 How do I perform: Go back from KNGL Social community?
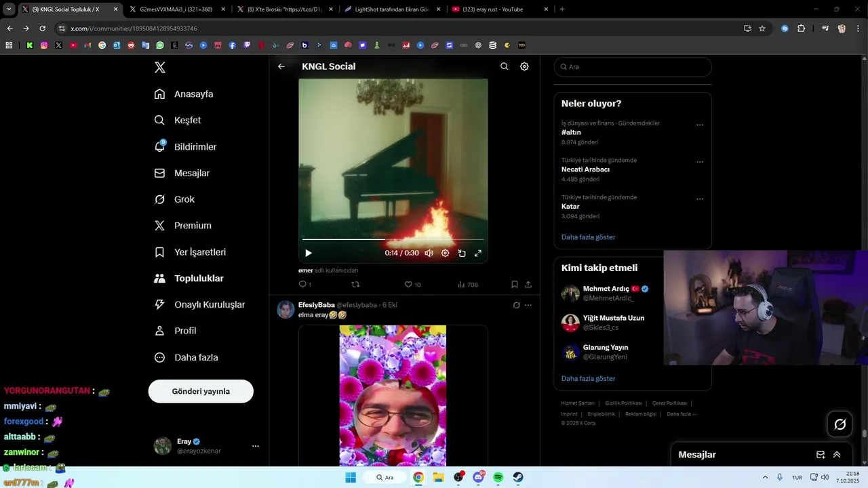[x=281, y=66]
